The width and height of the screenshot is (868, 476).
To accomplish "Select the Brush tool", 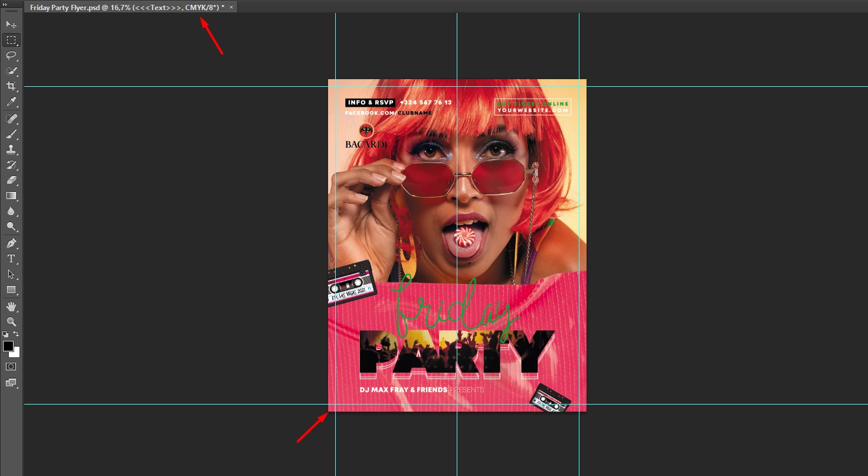I will click(11, 134).
